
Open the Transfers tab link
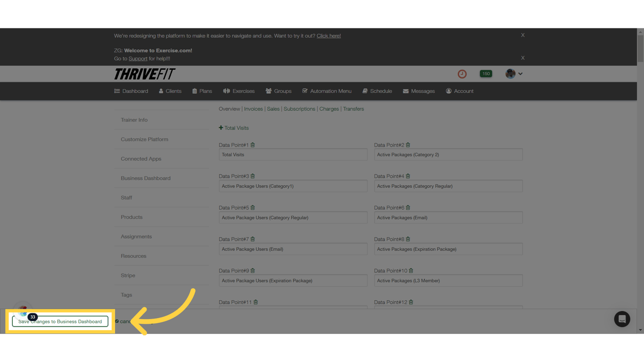click(x=353, y=109)
